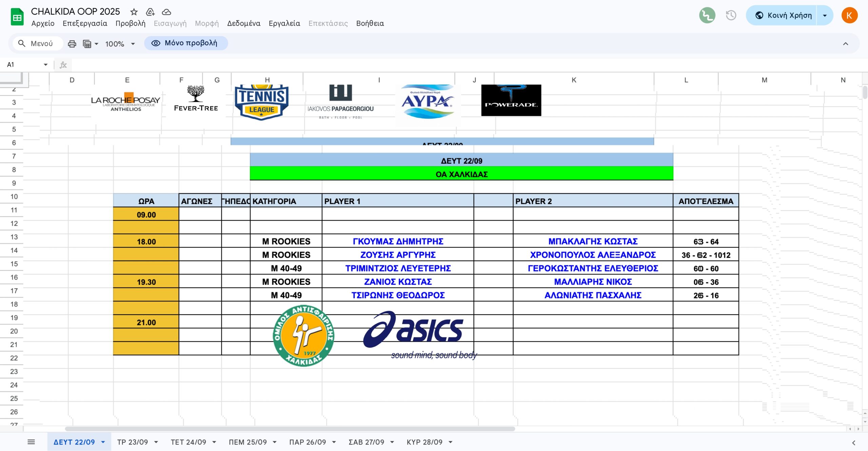Expand the share options arrow
Viewport: 868px width, 451px height.
[x=825, y=15]
